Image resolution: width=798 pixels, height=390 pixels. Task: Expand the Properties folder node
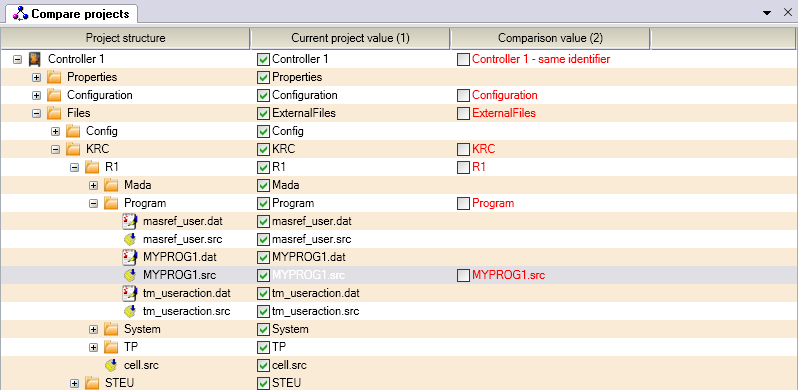pyautogui.click(x=36, y=77)
